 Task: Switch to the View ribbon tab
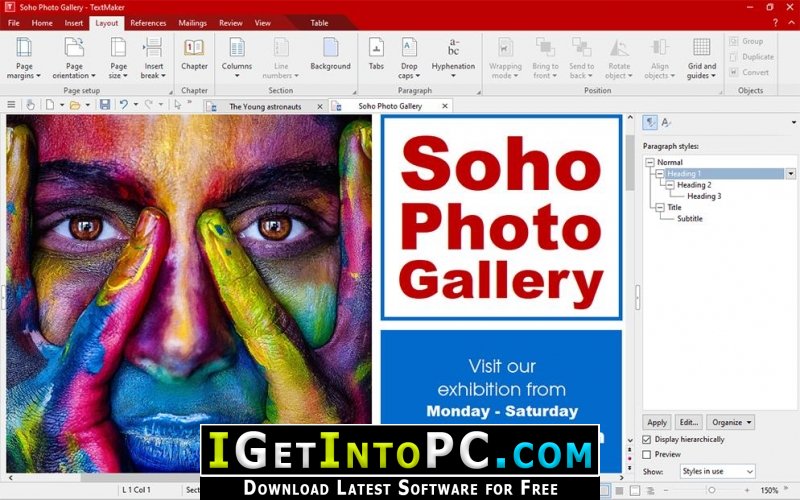[x=263, y=23]
